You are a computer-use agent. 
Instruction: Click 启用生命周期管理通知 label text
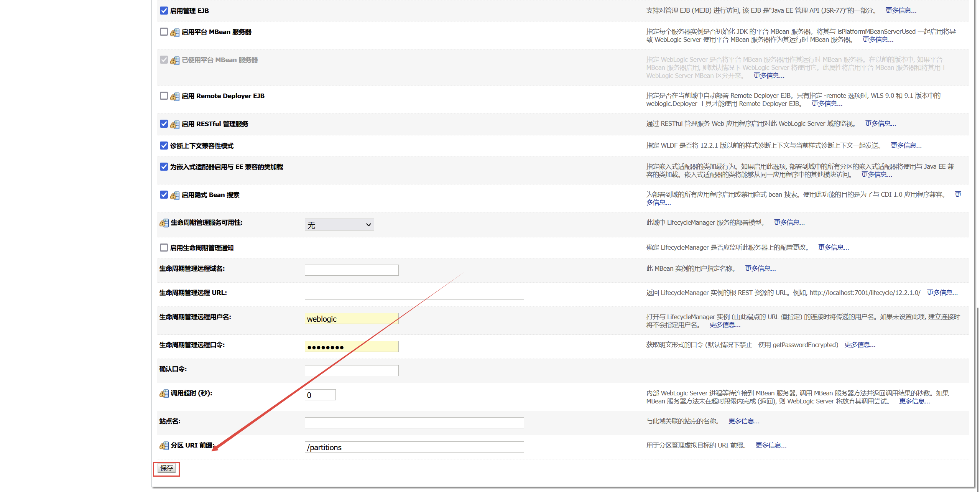tap(202, 248)
